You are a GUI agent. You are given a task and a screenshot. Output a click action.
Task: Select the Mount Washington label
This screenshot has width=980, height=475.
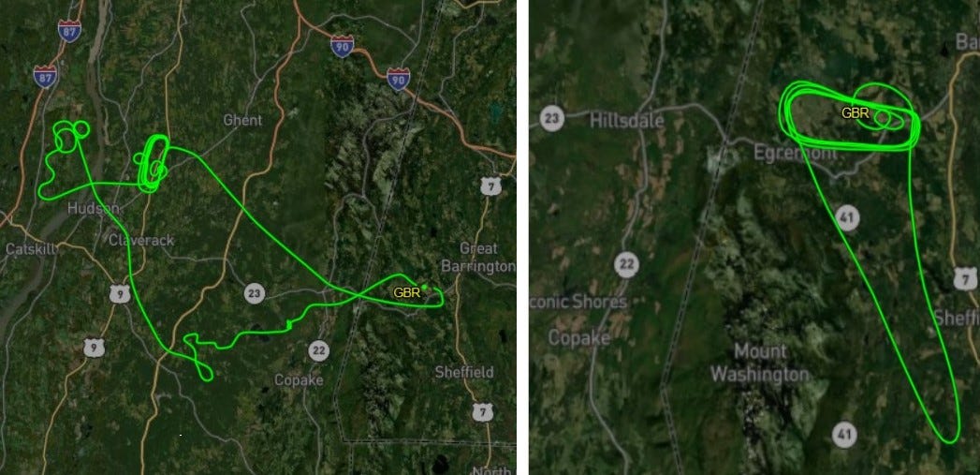(760, 363)
